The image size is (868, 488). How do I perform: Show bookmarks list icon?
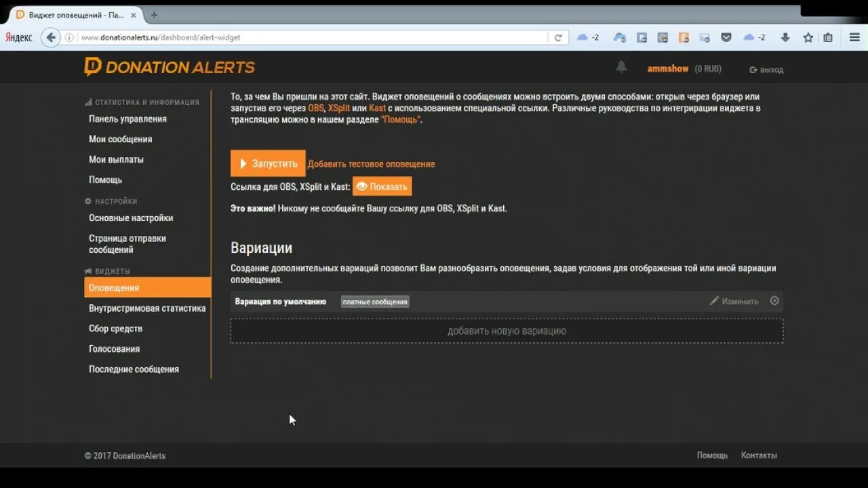[828, 38]
